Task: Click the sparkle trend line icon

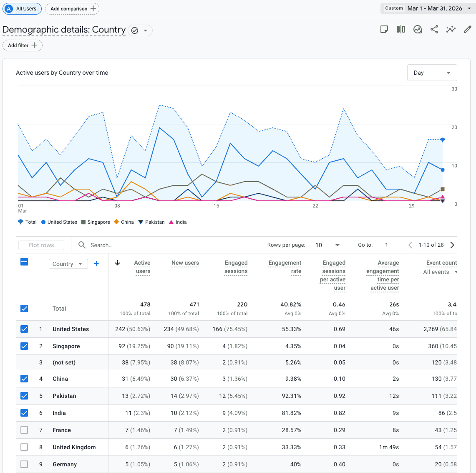Action: (451, 29)
